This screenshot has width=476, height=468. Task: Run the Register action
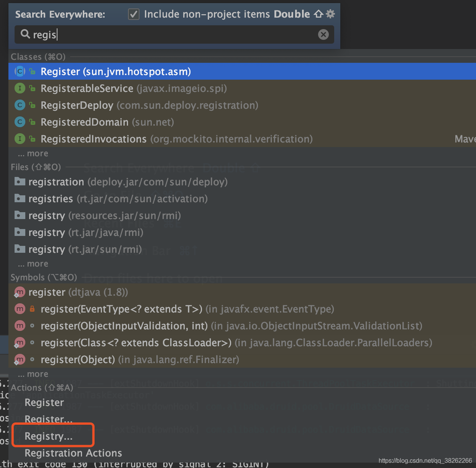44,403
